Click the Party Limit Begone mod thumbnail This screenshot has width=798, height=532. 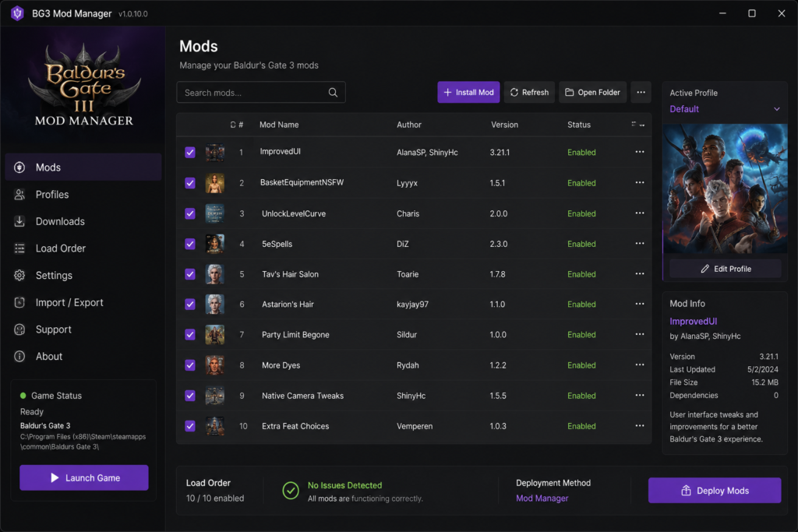pyautogui.click(x=215, y=335)
